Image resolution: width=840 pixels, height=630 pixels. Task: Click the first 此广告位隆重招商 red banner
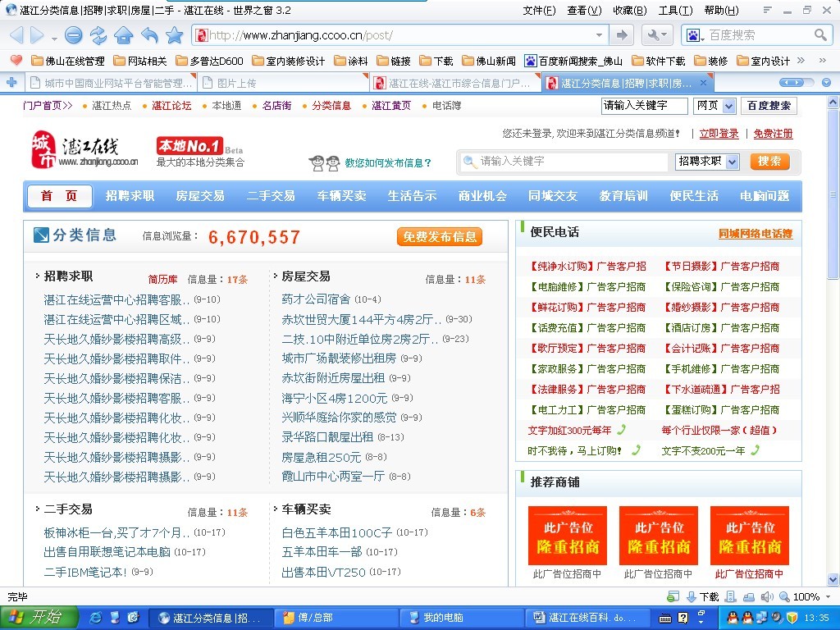568,536
